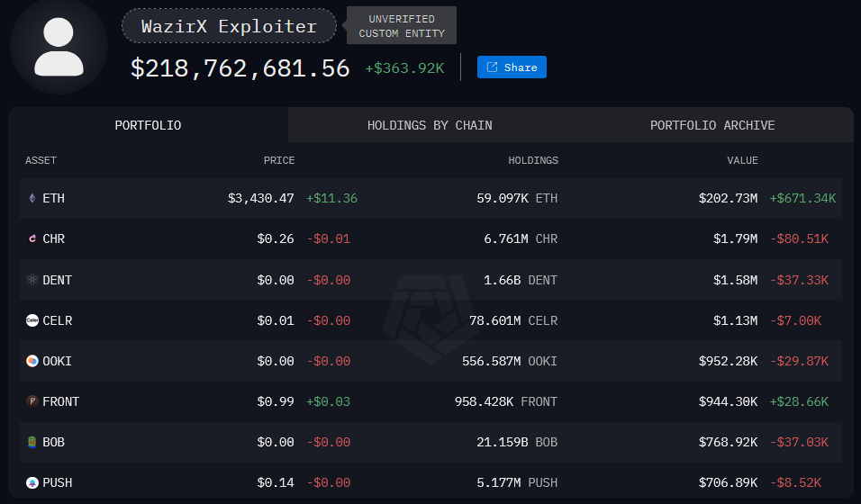
Task: Click the 5.177M PUSH holdings value
Action: pyautogui.click(x=517, y=482)
